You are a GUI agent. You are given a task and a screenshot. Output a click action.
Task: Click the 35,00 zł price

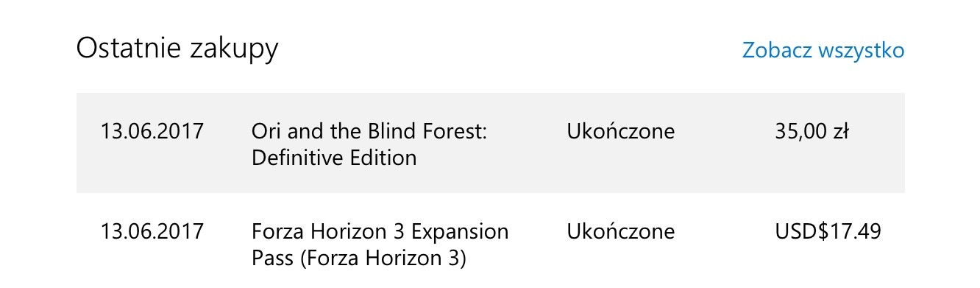[x=812, y=133]
